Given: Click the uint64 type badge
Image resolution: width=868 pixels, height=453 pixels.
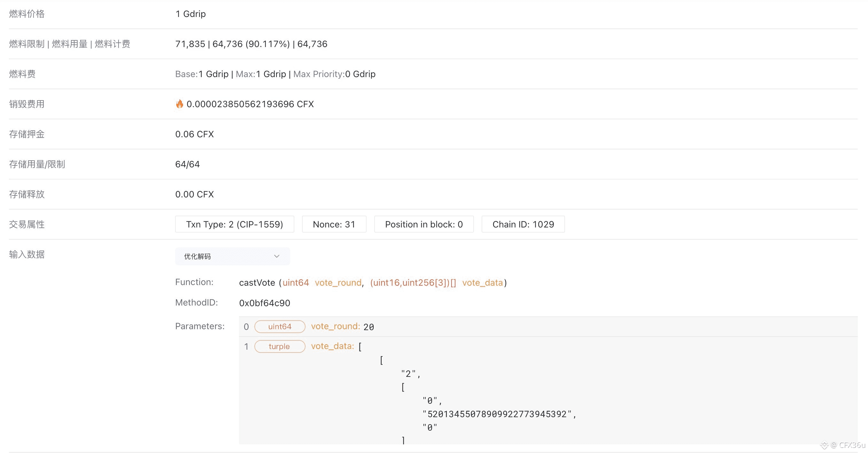Looking at the screenshot, I should [280, 327].
